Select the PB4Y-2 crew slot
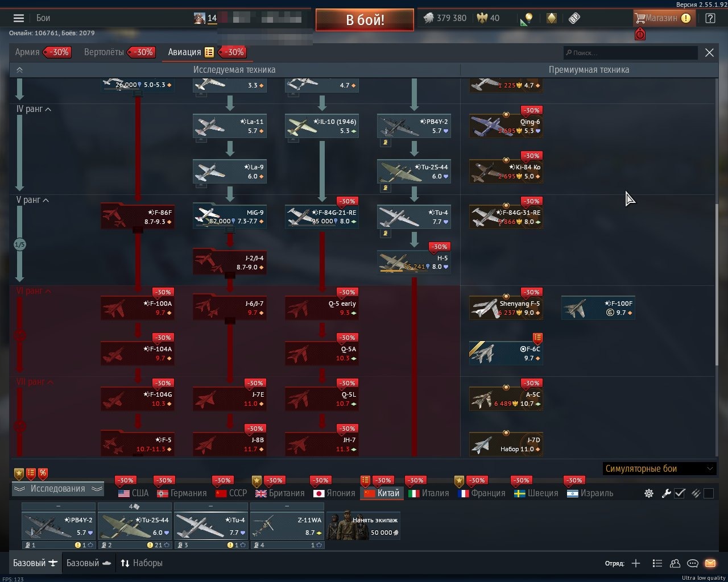 tap(59, 526)
